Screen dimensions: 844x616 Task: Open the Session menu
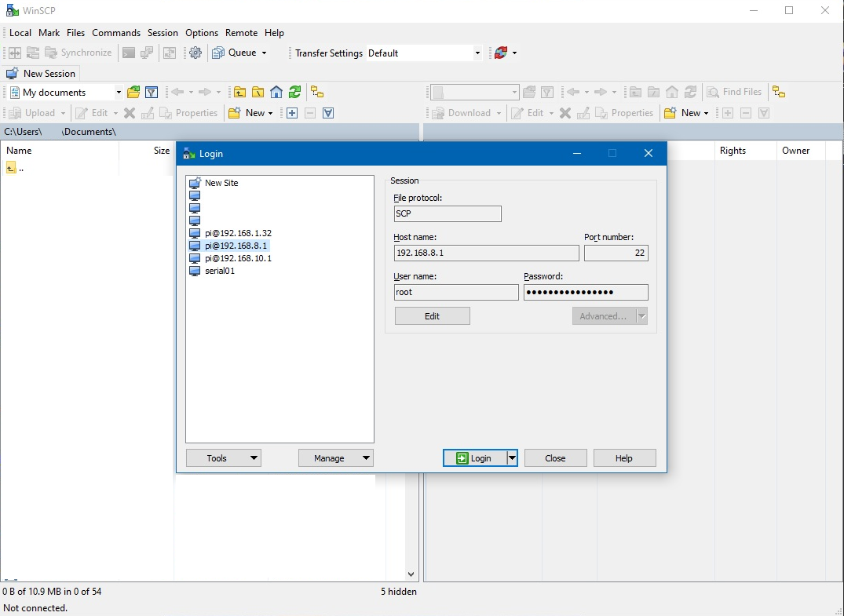tap(163, 33)
